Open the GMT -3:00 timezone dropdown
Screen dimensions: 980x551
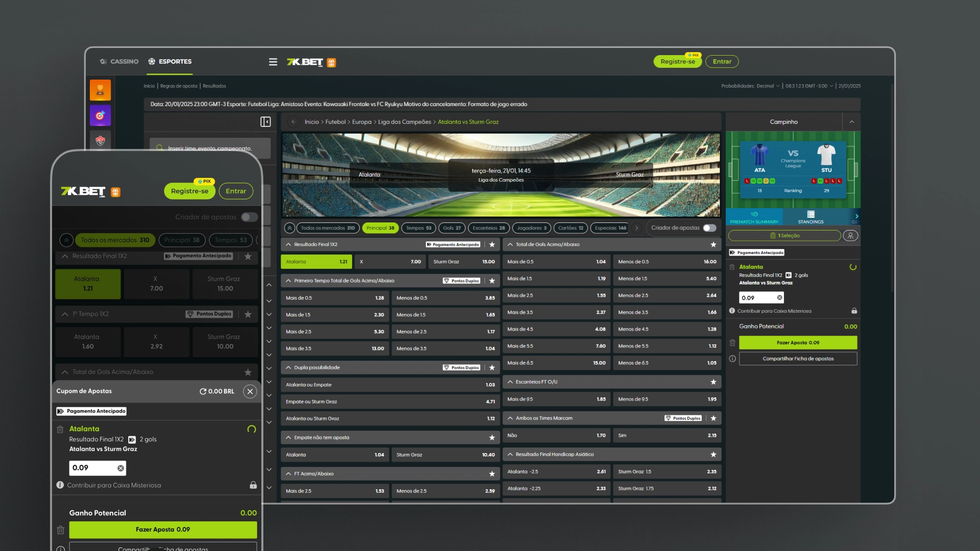tap(809, 86)
